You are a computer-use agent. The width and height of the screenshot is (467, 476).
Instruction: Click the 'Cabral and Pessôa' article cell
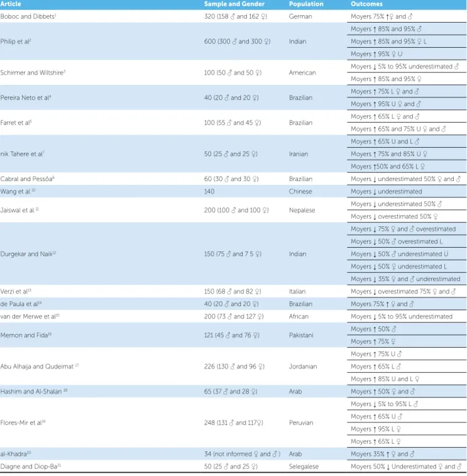pyautogui.click(x=27, y=179)
